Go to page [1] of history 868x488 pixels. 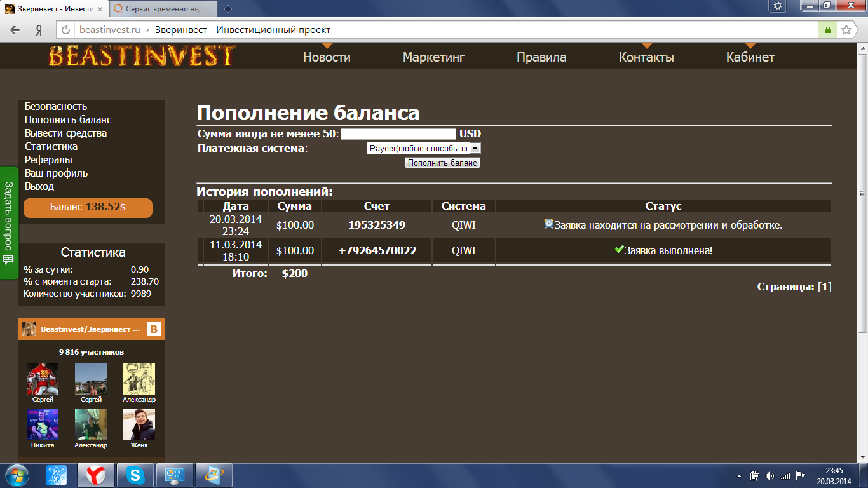[x=824, y=287]
